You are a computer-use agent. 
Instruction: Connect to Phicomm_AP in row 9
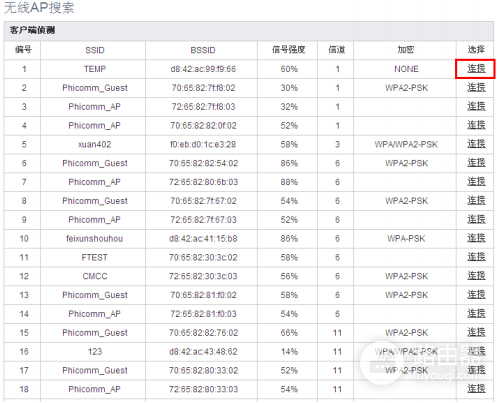click(x=476, y=219)
